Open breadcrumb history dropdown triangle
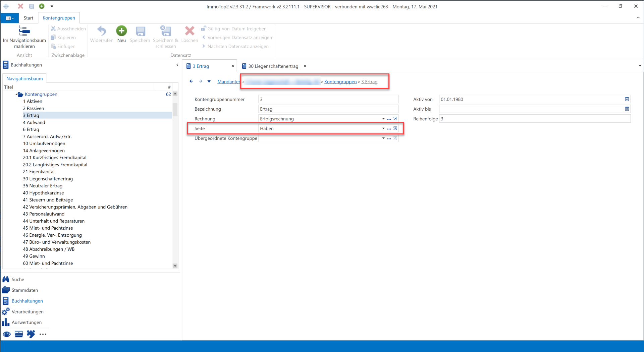The width and height of the screenshot is (644, 352). [x=209, y=81]
